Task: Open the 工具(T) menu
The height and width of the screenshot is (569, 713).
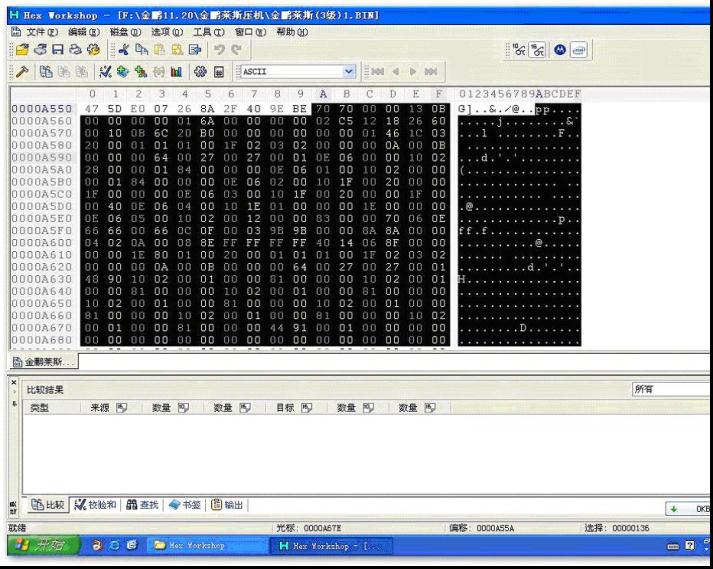Action: (209, 32)
